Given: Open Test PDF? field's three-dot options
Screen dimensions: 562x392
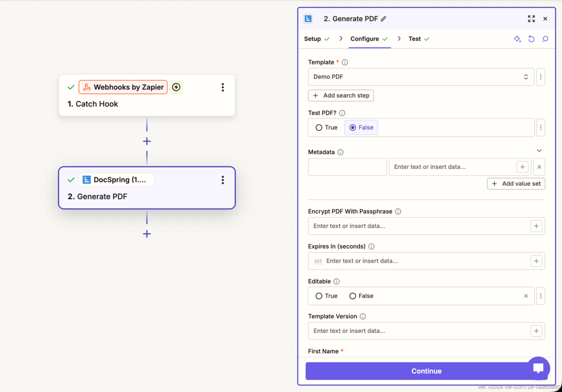Looking at the screenshot, I should click(x=541, y=128).
